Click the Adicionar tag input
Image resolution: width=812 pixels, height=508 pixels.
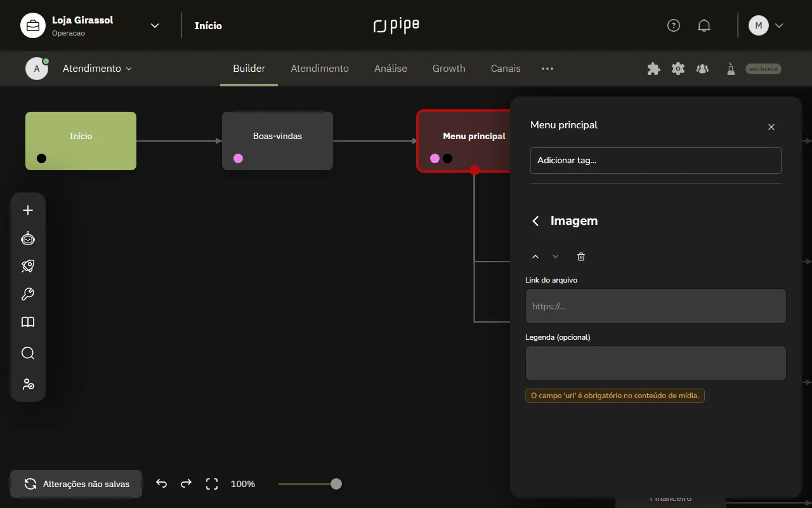coord(656,161)
